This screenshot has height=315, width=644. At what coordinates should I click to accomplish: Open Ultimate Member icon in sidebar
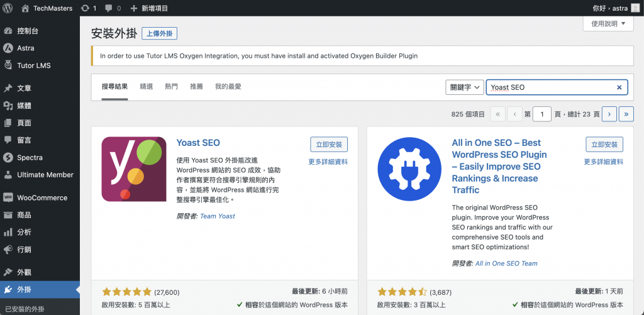(8, 175)
